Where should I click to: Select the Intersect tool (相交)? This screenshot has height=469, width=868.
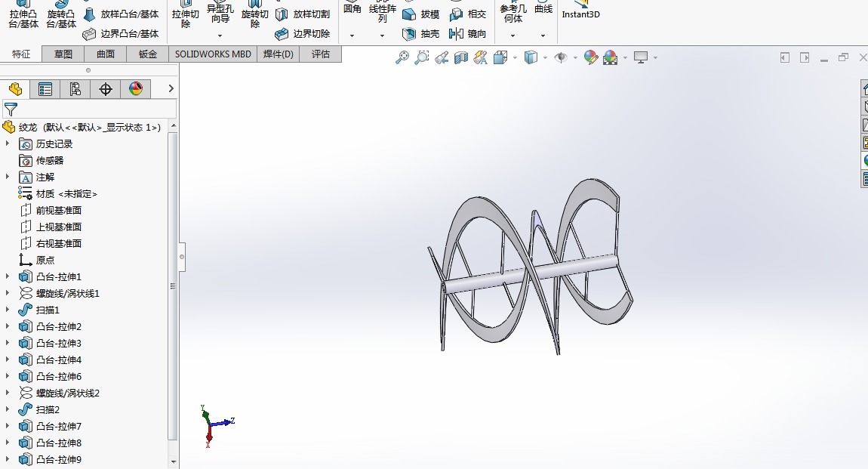[468, 14]
